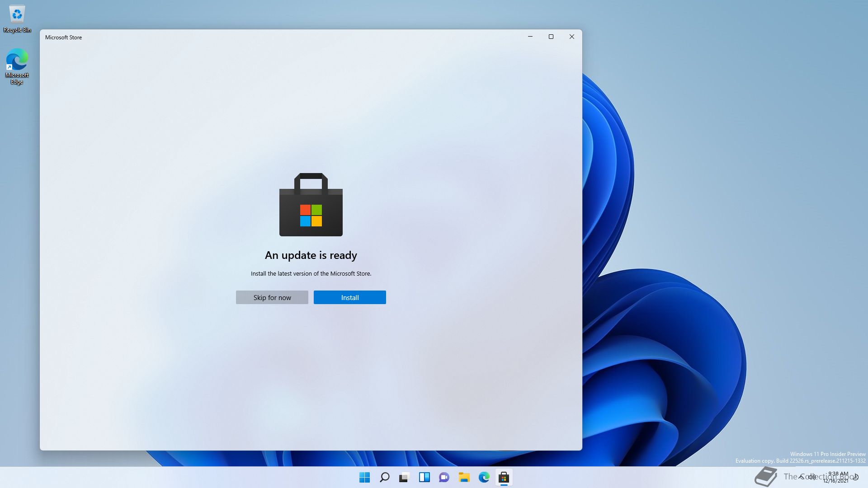Open taskbar Search
The image size is (868, 488).
point(384,477)
